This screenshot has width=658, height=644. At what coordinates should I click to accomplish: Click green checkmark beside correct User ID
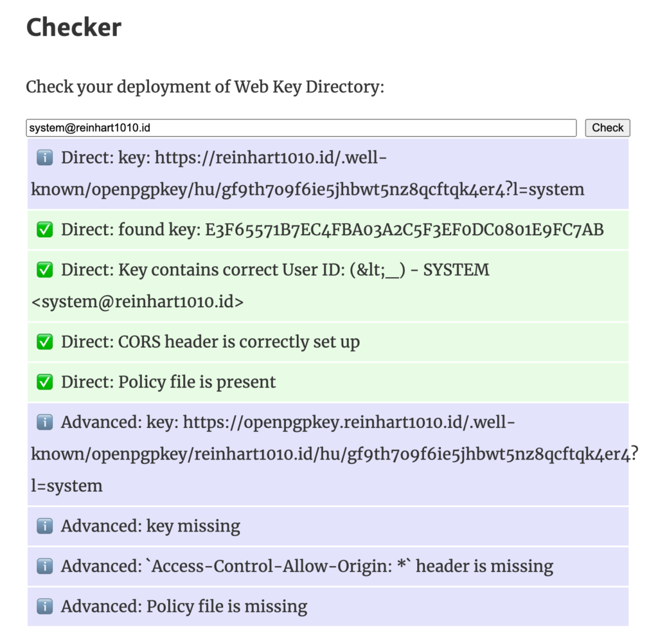click(44, 270)
